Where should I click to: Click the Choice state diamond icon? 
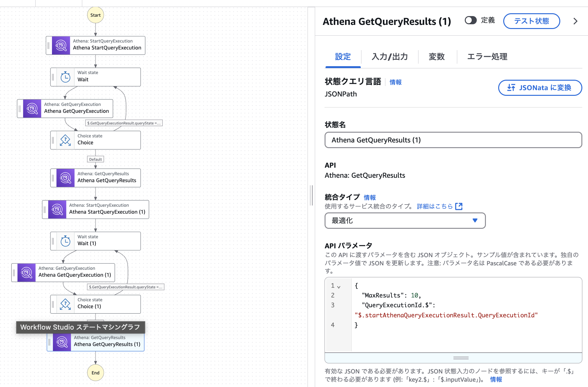[x=66, y=140]
